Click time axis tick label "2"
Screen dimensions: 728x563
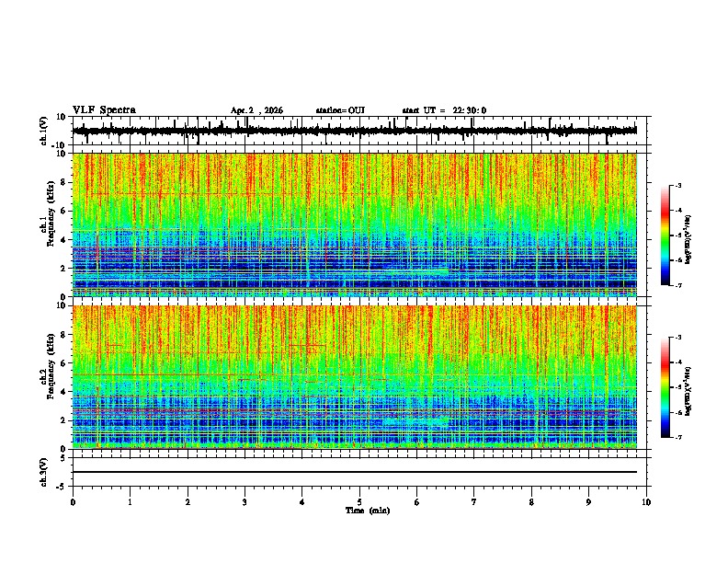pos(188,502)
